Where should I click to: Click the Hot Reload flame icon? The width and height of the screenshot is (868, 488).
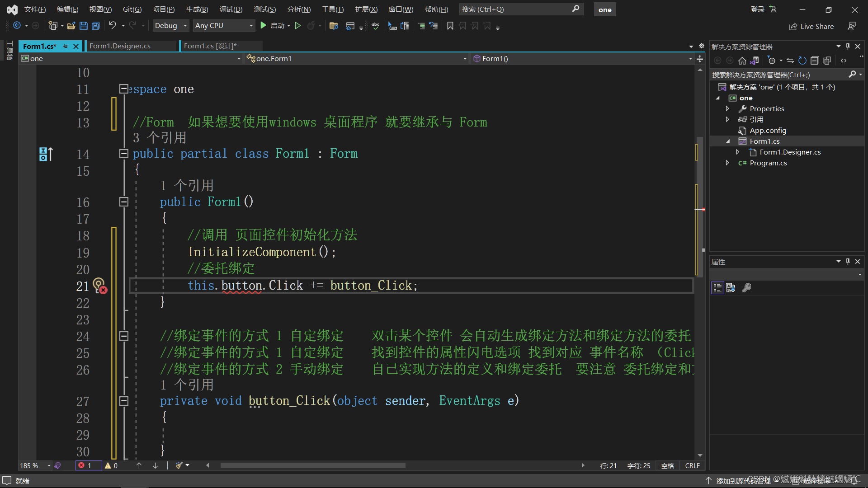312,26
